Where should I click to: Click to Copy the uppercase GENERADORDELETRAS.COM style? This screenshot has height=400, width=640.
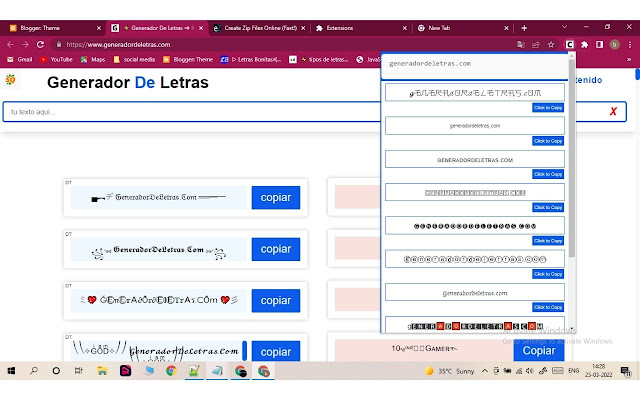pos(548,174)
